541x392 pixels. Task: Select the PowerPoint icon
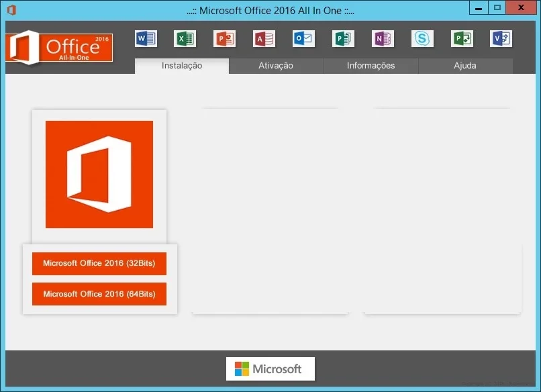pos(225,39)
